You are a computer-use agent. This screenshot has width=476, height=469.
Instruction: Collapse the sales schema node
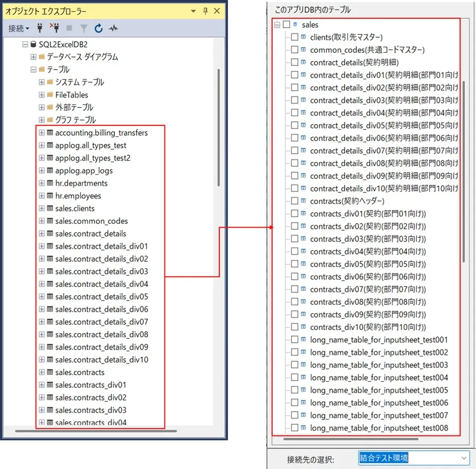click(277, 25)
